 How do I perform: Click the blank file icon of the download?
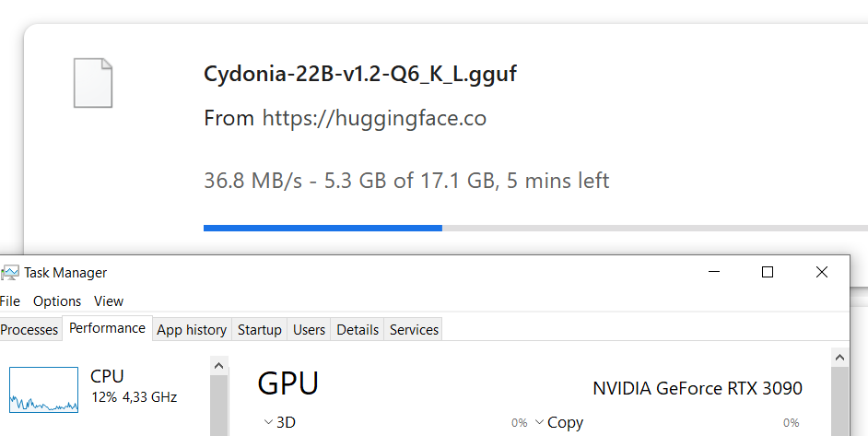click(93, 83)
